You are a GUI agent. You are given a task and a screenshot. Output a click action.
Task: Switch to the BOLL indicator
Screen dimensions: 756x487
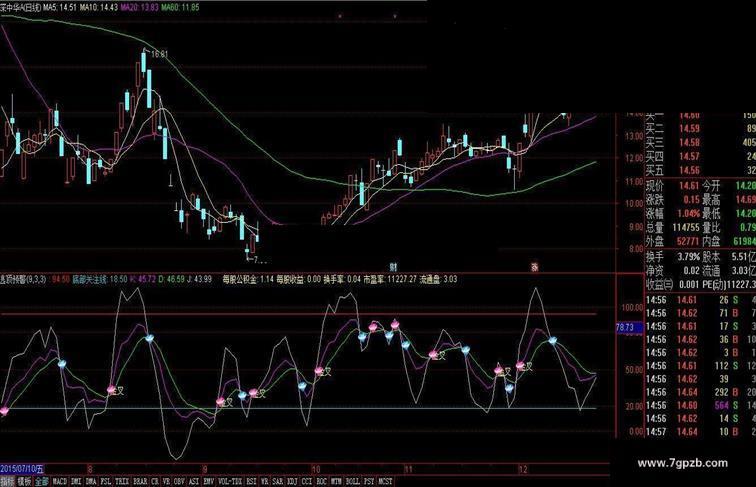(x=353, y=481)
